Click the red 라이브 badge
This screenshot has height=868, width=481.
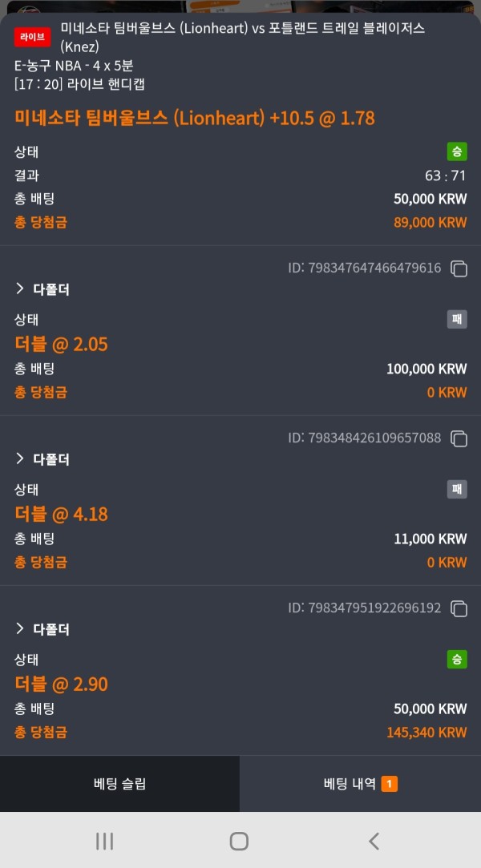30,36
